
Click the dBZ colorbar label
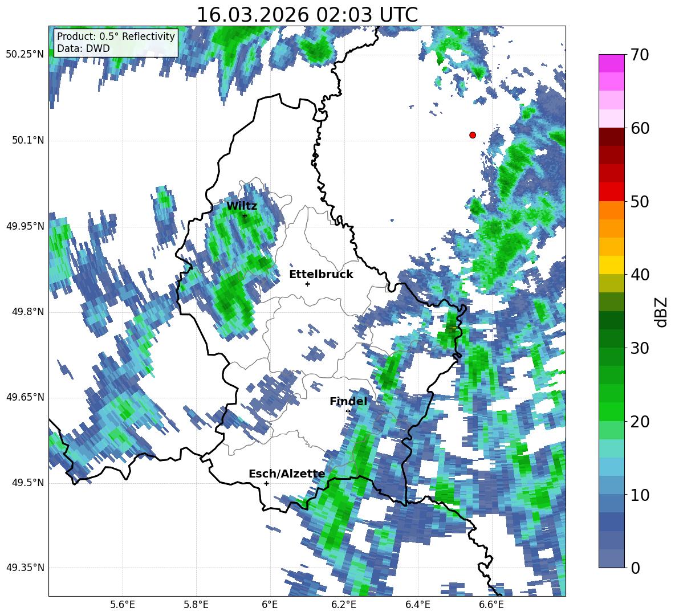coord(661,312)
